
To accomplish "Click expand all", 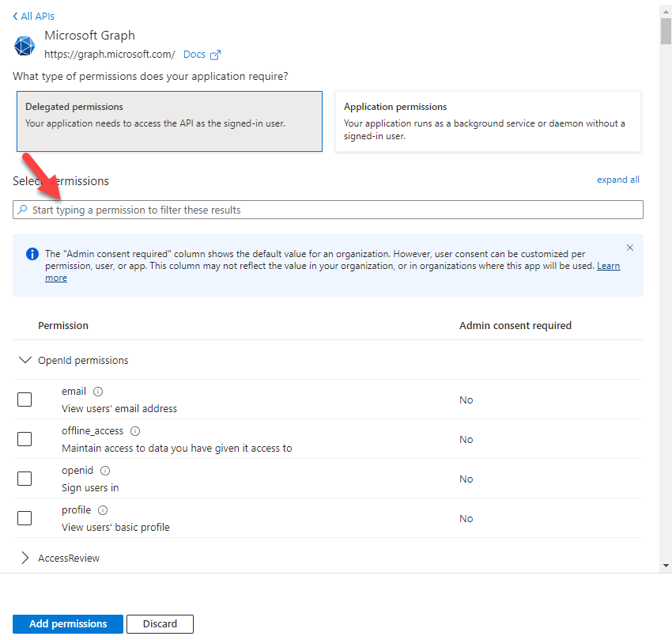I will [x=617, y=180].
